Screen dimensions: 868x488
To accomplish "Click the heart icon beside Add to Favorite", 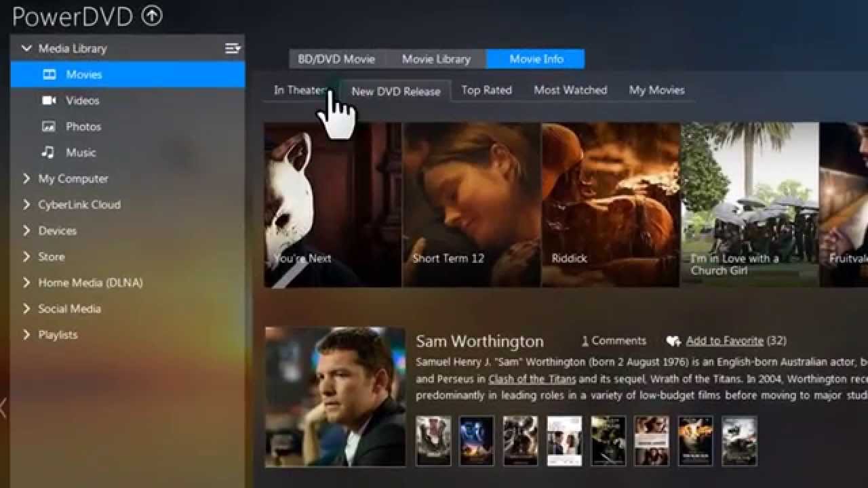I will tap(673, 341).
